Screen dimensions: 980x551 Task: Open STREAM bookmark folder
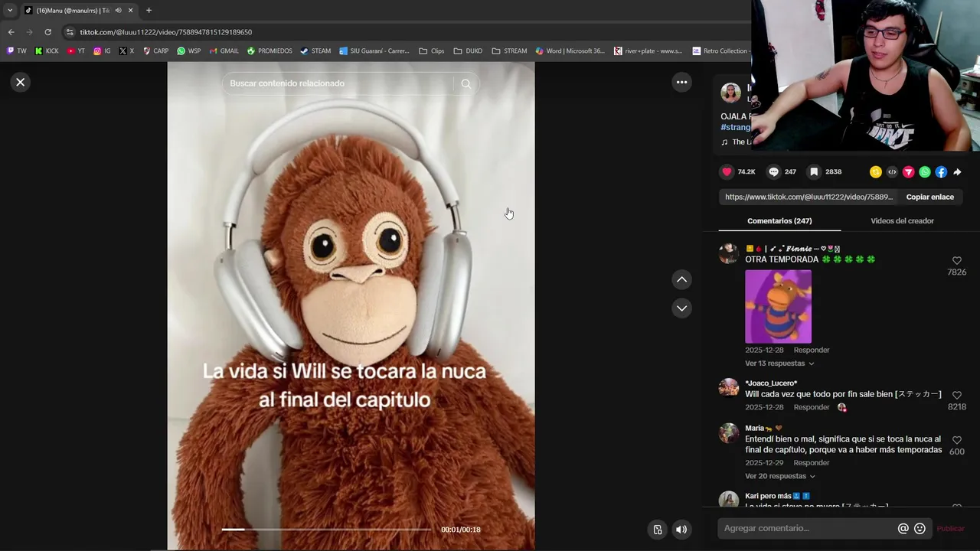point(509,51)
